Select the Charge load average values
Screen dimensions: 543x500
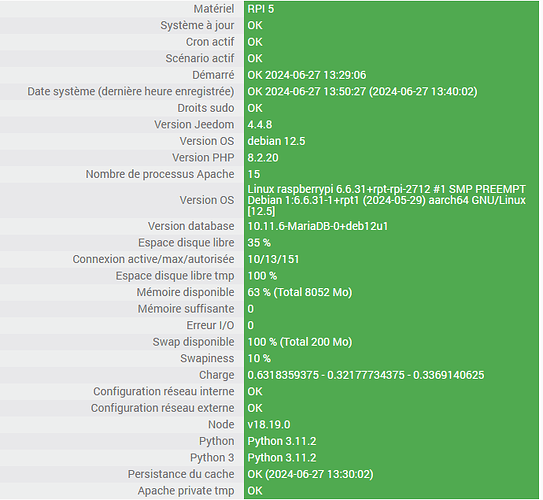(x=366, y=375)
